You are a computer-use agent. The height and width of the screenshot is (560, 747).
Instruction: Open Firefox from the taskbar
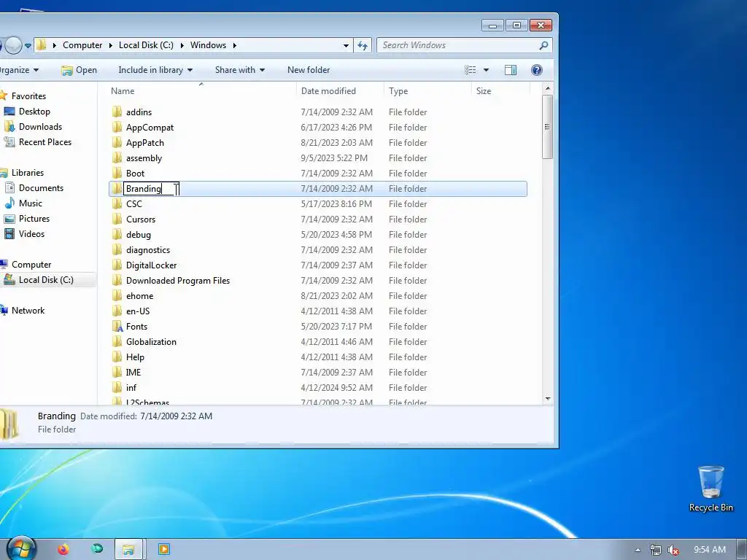(x=63, y=549)
